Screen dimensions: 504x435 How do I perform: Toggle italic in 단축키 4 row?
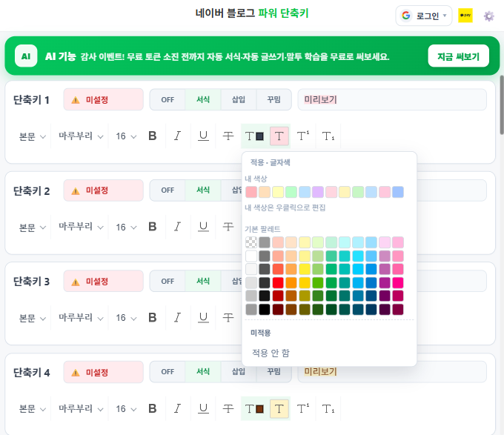[x=178, y=408]
